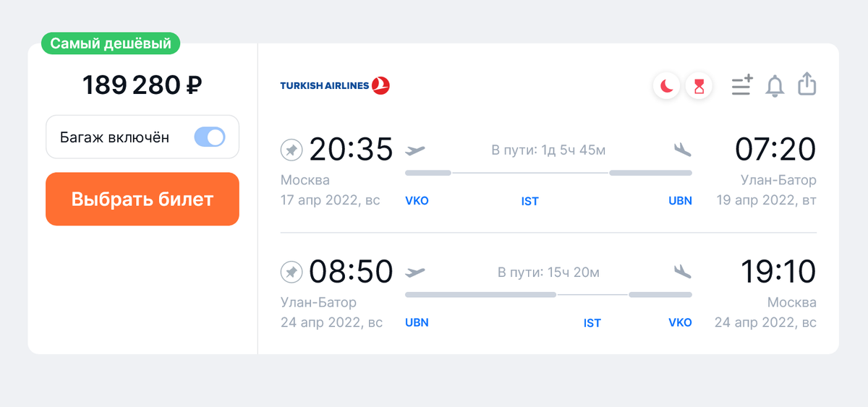The width and height of the screenshot is (868, 407).
Task: Click return VKO arrival airport code
Action: click(680, 322)
